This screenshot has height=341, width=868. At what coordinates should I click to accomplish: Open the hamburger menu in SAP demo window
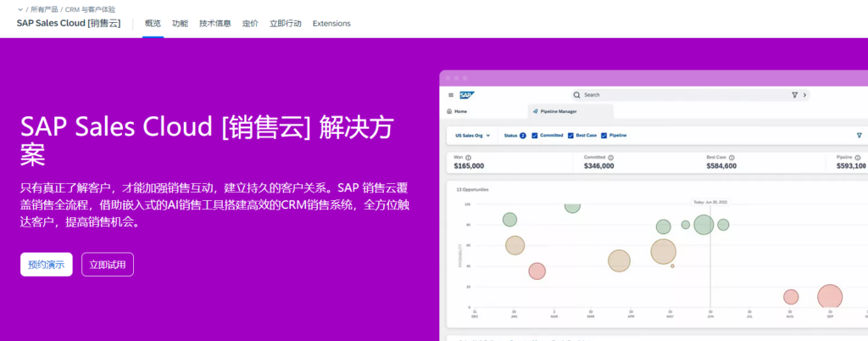click(451, 95)
